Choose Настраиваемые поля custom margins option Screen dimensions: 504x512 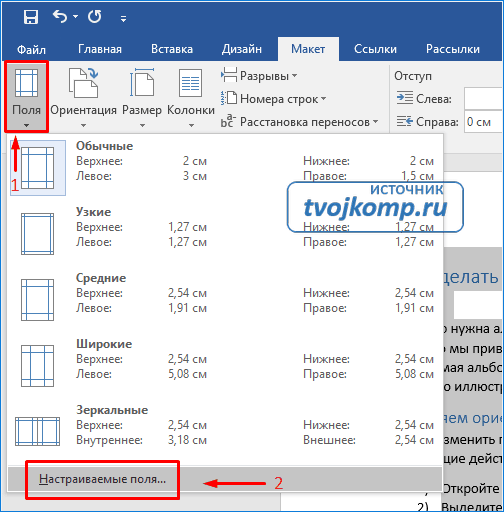pyautogui.click(x=102, y=479)
